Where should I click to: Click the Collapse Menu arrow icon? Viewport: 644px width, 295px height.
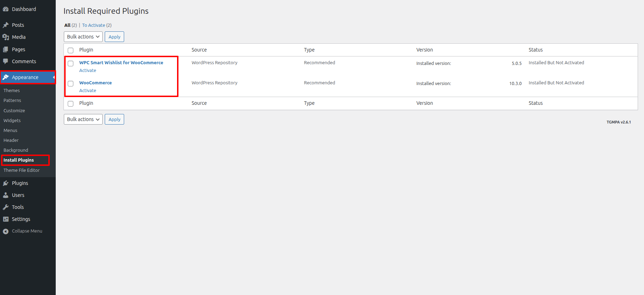click(6, 231)
